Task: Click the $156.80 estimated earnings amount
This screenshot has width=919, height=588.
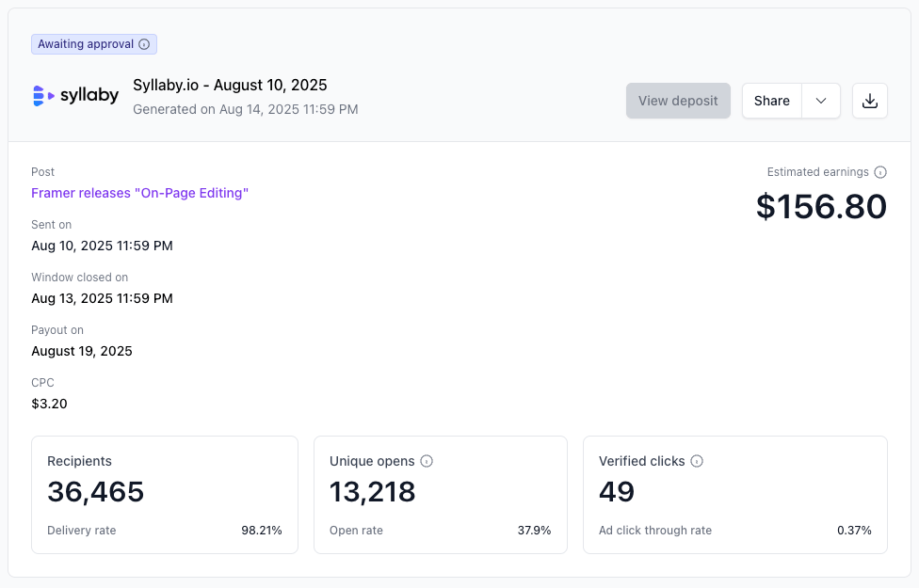Action: (x=822, y=207)
